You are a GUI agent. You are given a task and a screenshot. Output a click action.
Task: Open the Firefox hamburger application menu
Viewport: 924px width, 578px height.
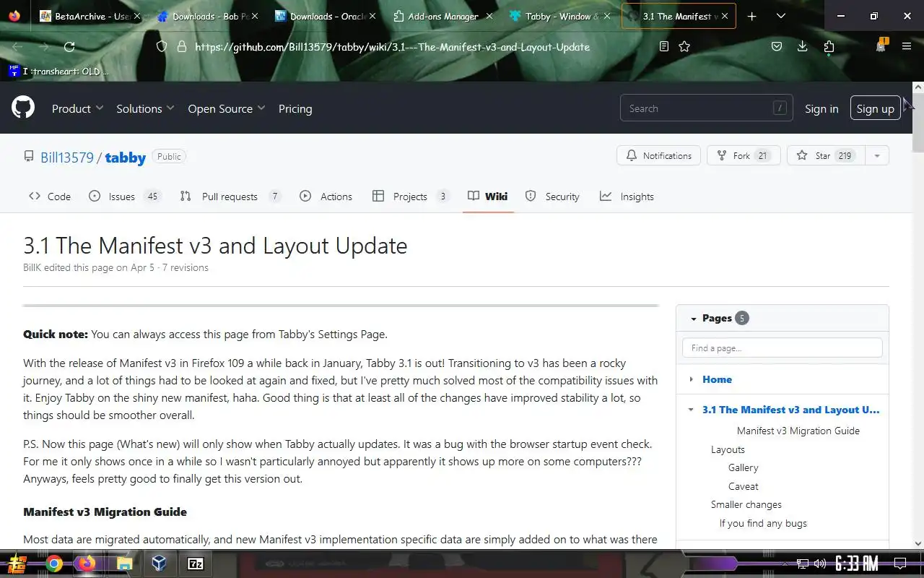pyautogui.click(x=907, y=47)
